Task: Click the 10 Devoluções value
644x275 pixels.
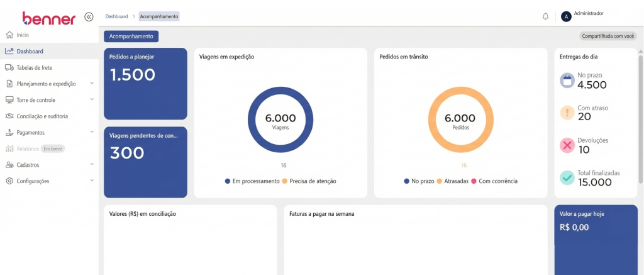Action: point(584,150)
